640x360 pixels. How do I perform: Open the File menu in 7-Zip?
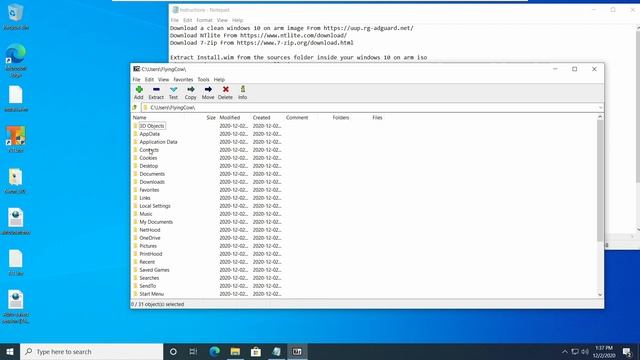click(136, 80)
